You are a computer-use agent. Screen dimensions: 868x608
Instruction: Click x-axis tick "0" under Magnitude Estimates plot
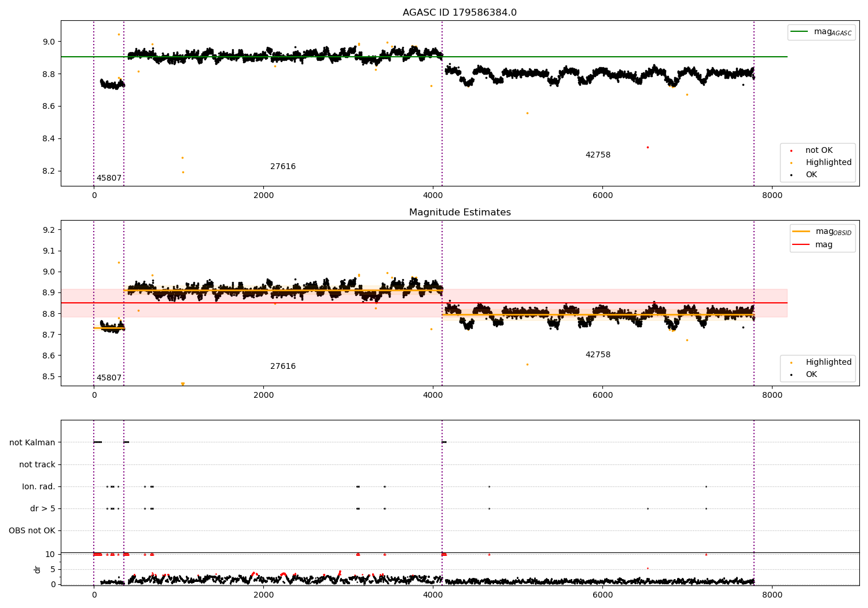pos(94,395)
